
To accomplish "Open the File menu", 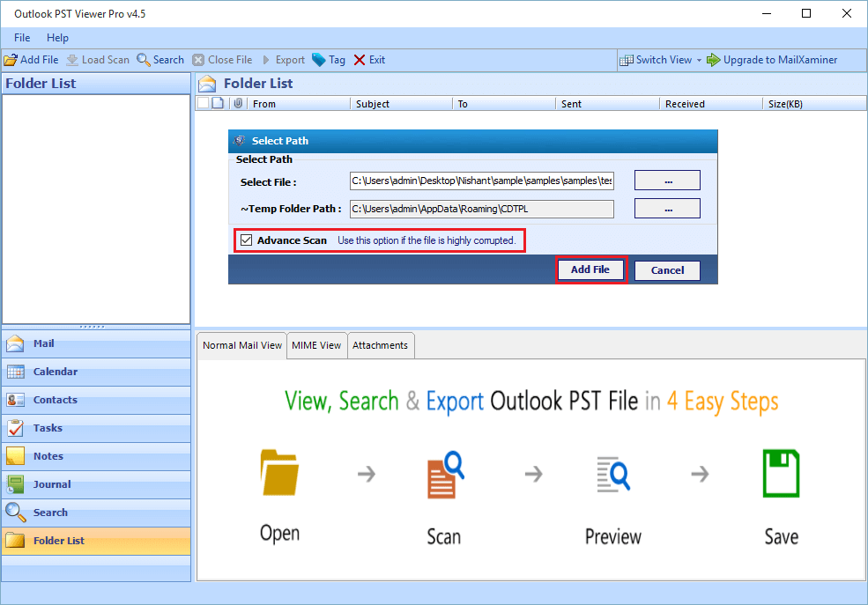I will coord(22,38).
